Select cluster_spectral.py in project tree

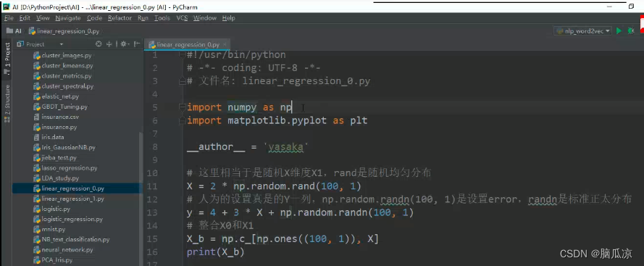pos(63,86)
